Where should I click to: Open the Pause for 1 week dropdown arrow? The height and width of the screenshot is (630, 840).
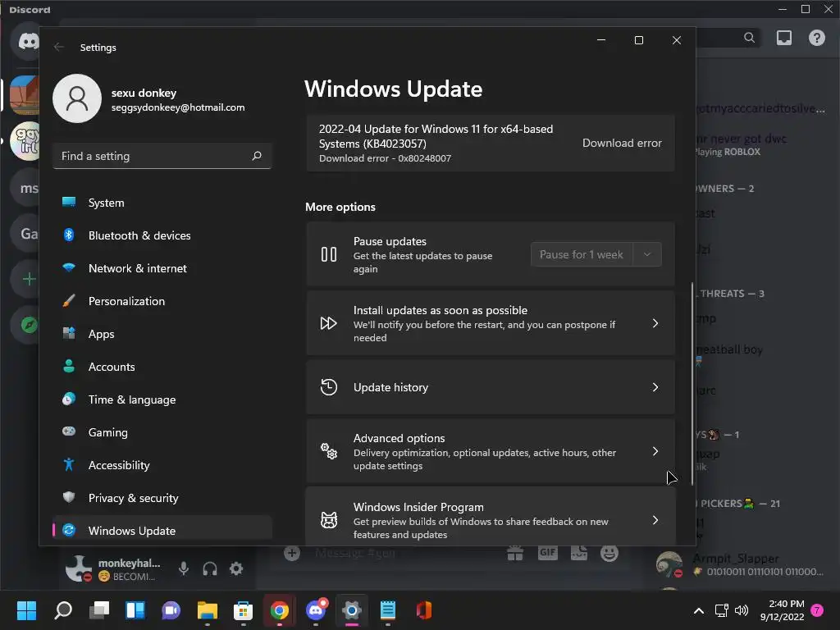point(647,254)
